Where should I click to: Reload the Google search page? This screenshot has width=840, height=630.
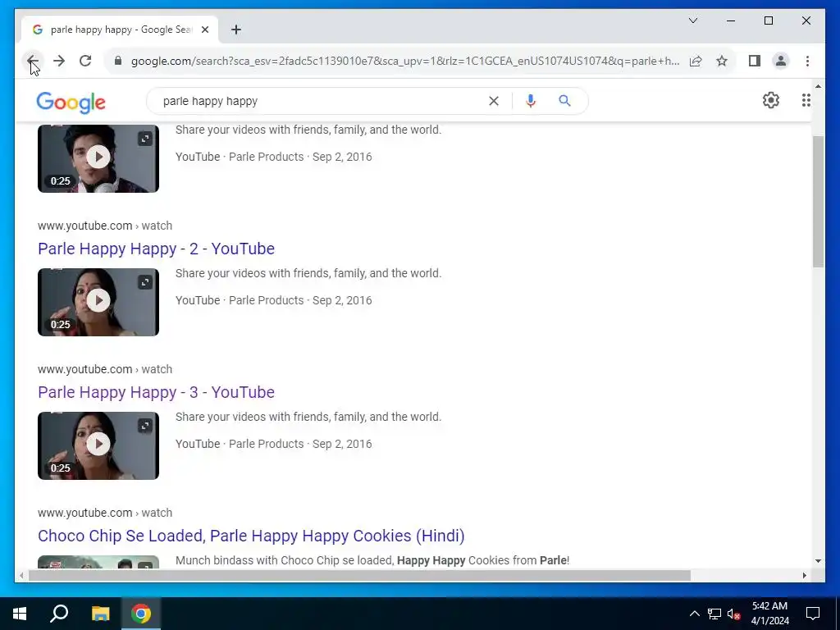click(x=85, y=61)
